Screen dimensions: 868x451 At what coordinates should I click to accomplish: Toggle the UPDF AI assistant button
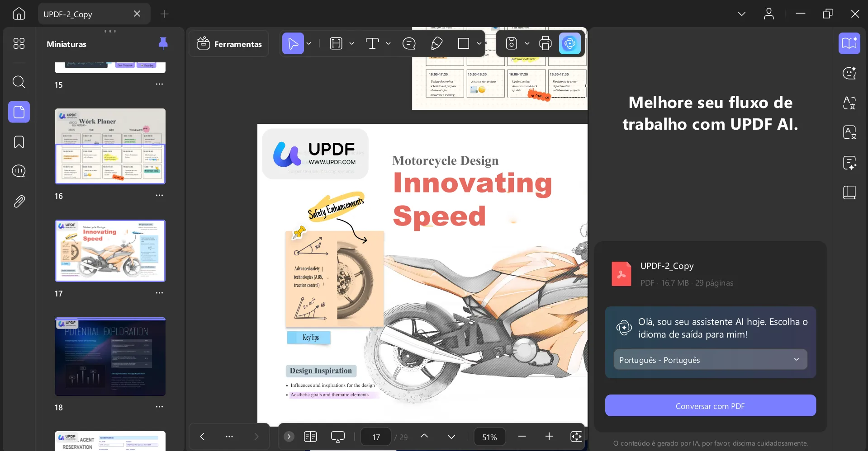[x=570, y=44]
